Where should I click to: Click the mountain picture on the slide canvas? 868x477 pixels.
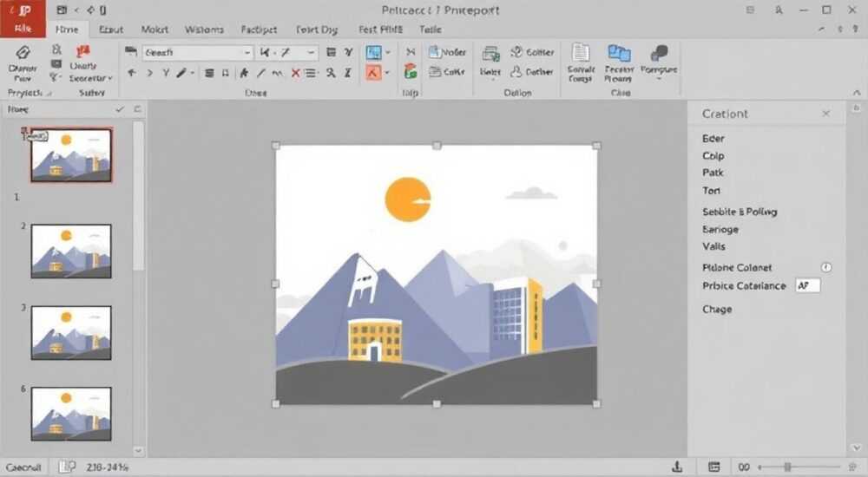coord(437,274)
